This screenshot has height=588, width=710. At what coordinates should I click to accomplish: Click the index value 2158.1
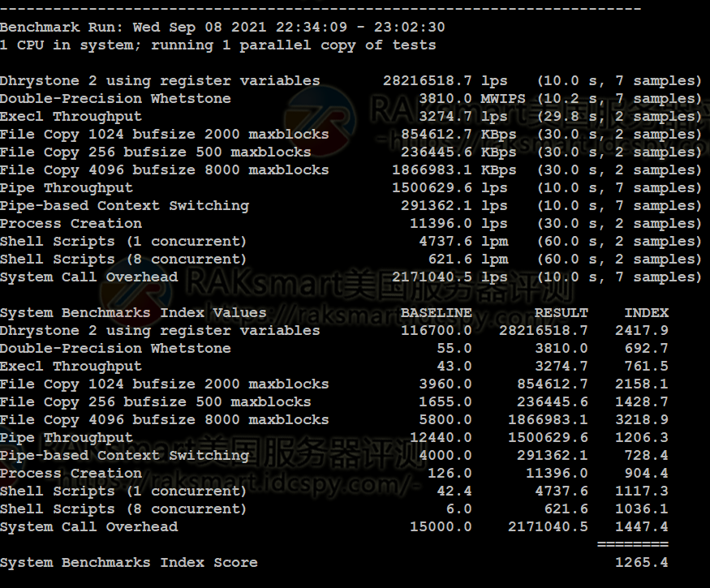[642, 384]
